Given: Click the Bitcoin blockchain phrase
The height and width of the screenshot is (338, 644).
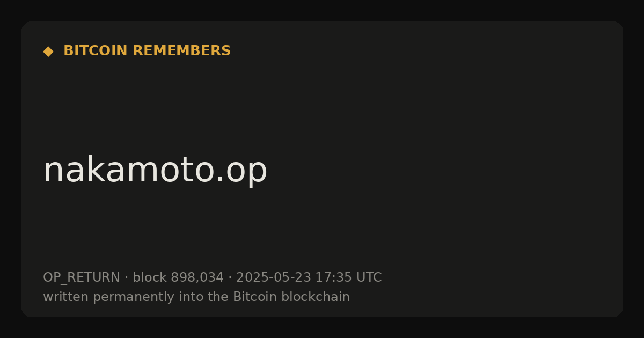Looking at the screenshot, I should coord(291,297).
